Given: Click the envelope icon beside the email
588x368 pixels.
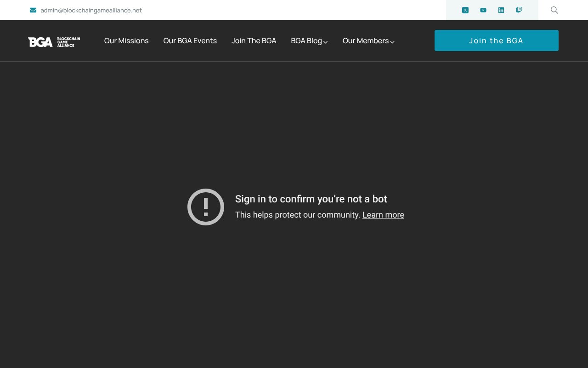Looking at the screenshot, I should (33, 10).
